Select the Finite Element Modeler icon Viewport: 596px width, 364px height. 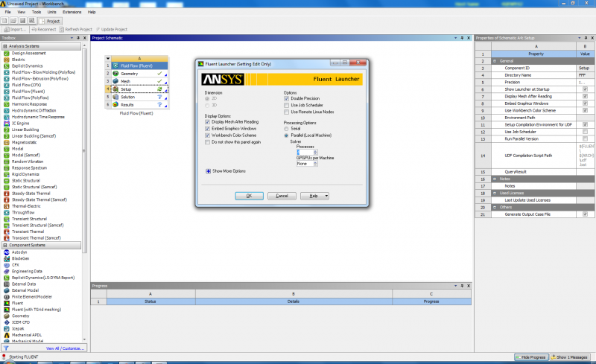tap(7, 297)
